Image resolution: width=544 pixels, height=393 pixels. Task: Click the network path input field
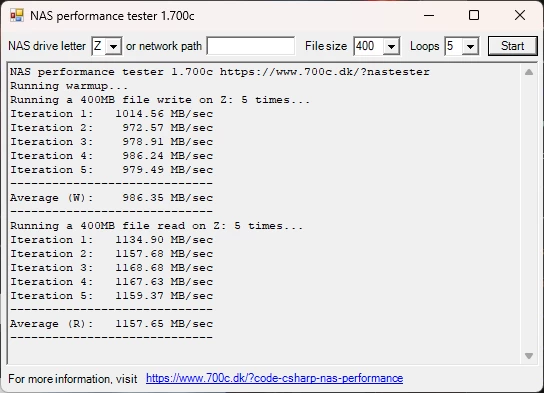tap(251, 46)
